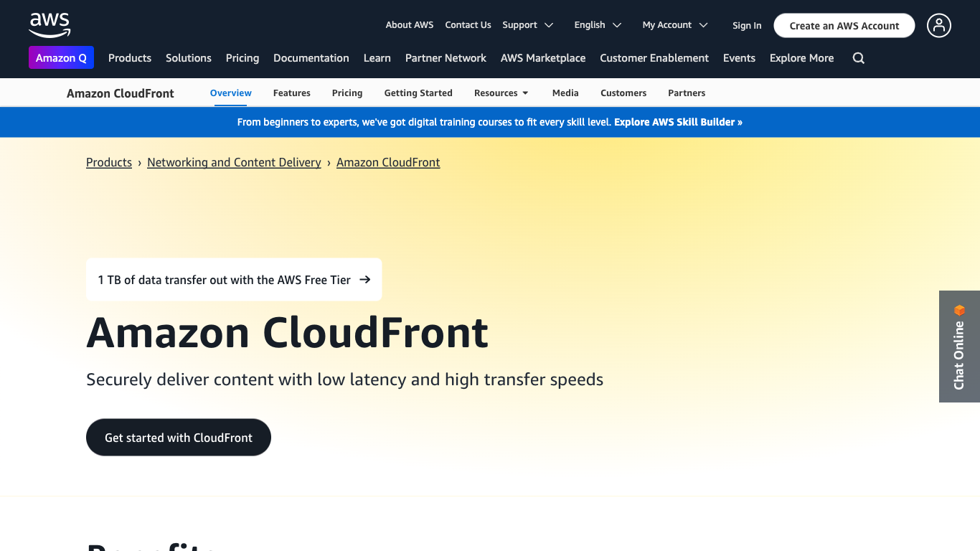Click About AWS link

[x=410, y=25]
